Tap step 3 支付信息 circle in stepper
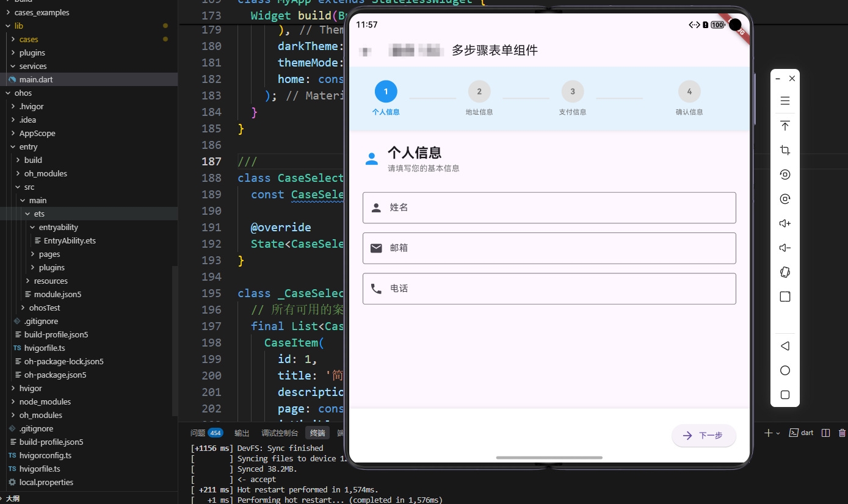The image size is (848, 504). coord(573,92)
